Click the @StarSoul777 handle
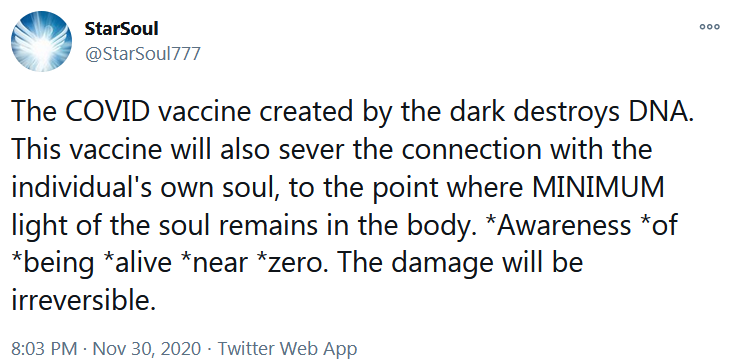This screenshot has width=736, height=363. pyautogui.click(x=142, y=54)
